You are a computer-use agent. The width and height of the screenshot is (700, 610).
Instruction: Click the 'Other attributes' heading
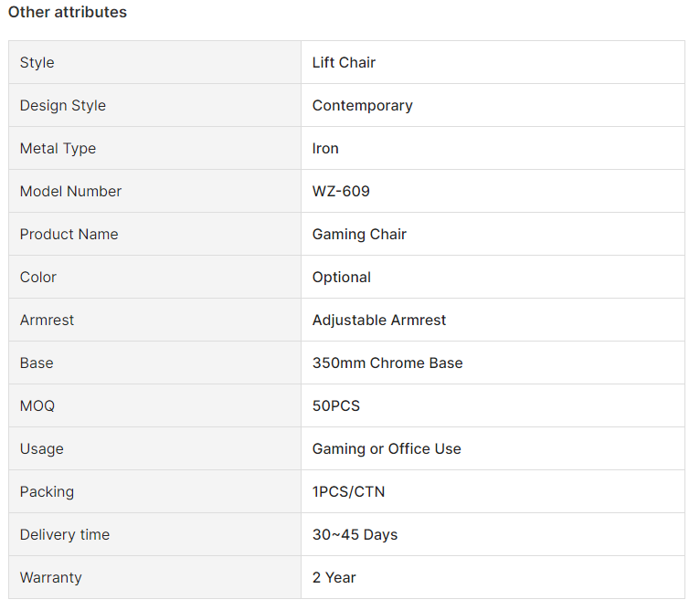click(68, 12)
